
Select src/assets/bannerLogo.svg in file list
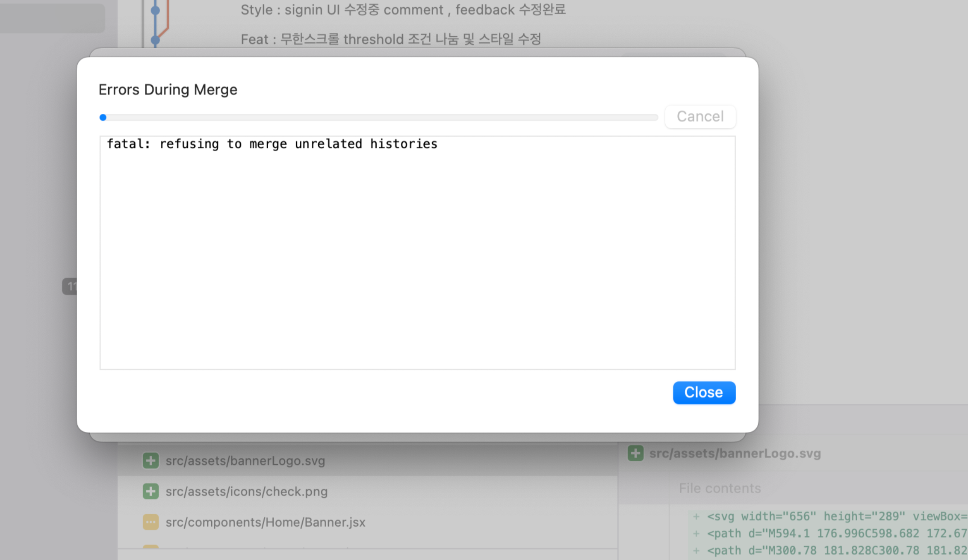[x=245, y=461]
